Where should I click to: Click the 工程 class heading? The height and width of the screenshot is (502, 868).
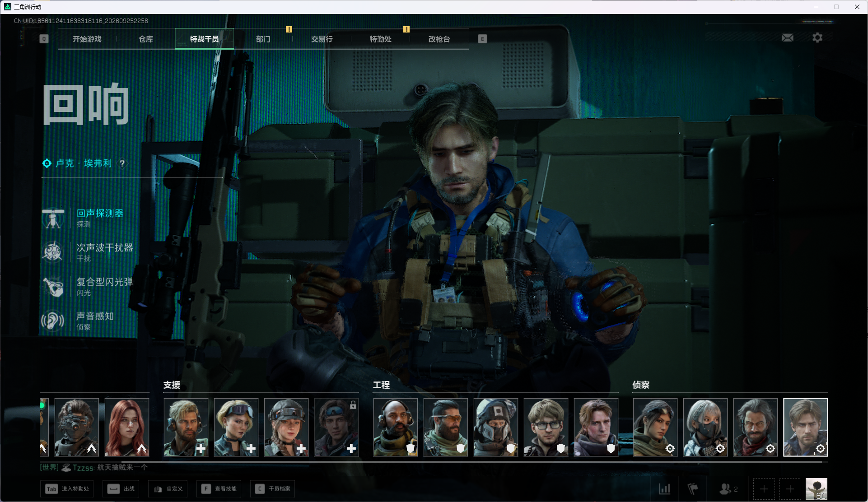pos(382,385)
